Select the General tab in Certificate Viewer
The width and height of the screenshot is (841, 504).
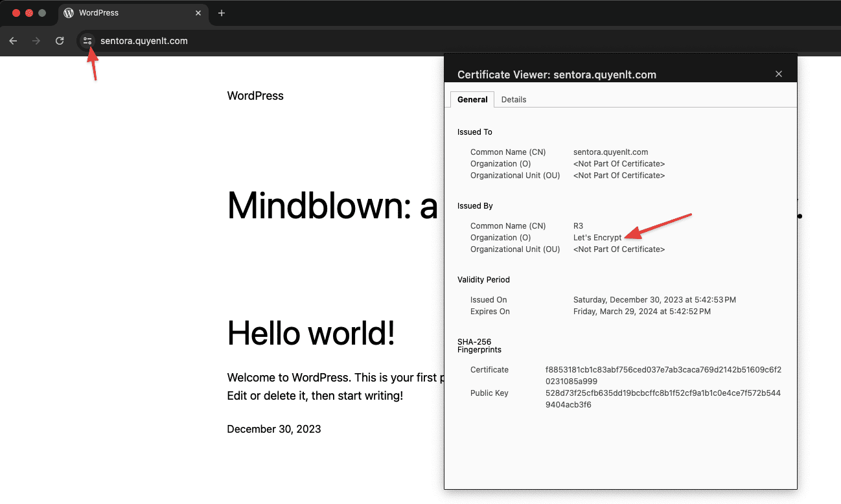pos(472,100)
